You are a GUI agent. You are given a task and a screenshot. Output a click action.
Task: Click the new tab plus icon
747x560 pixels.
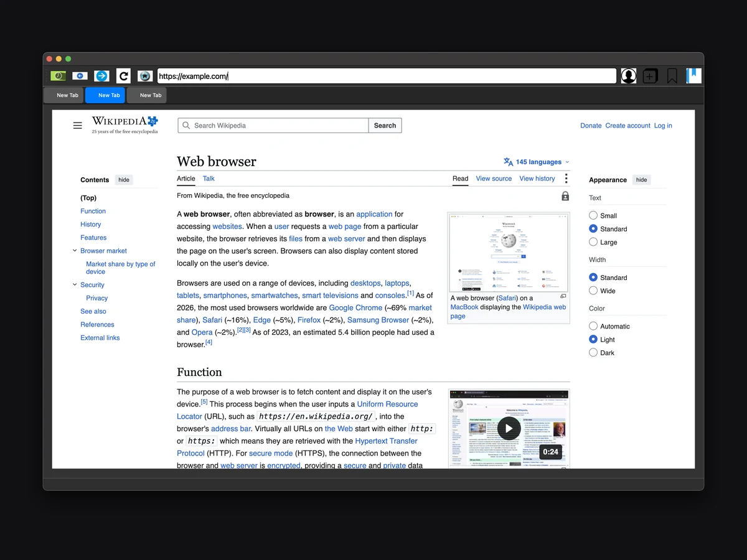(x=650, y=76)
